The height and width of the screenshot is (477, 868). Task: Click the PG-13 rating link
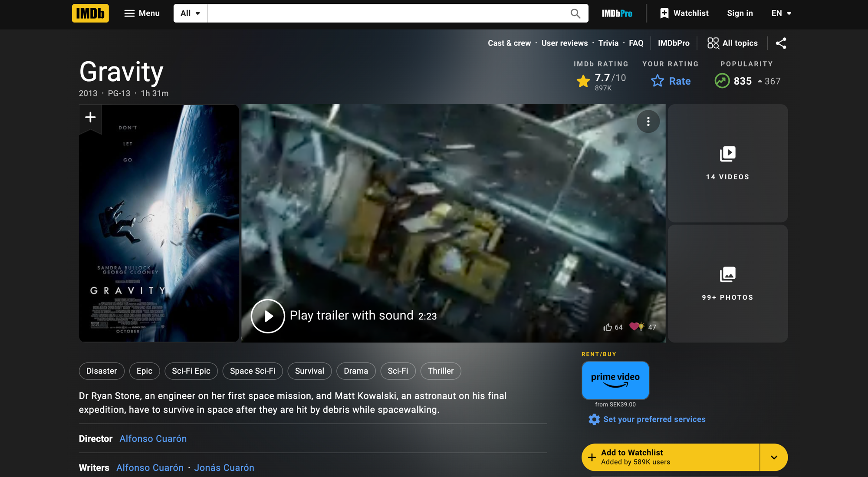pyautogui.click(x=119, y=93)
